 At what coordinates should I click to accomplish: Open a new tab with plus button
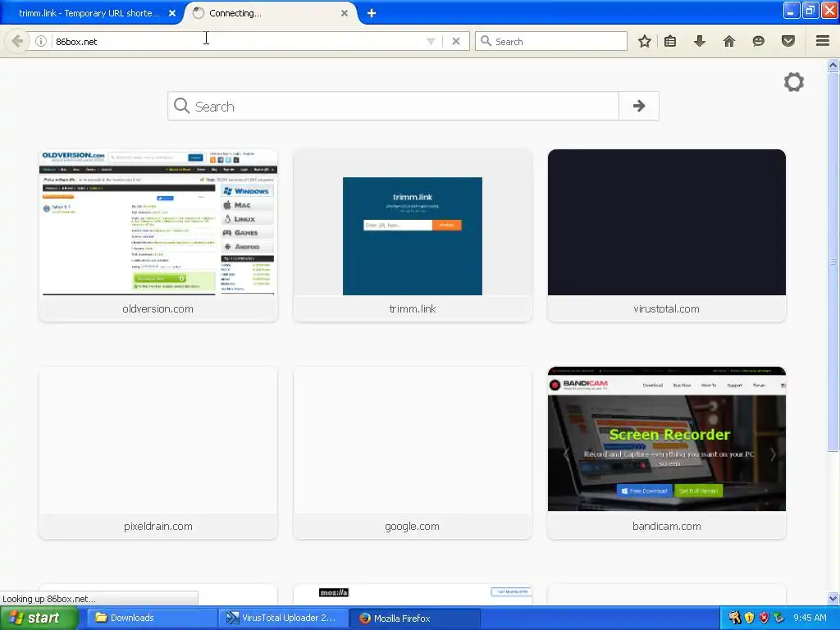[372, 13]
